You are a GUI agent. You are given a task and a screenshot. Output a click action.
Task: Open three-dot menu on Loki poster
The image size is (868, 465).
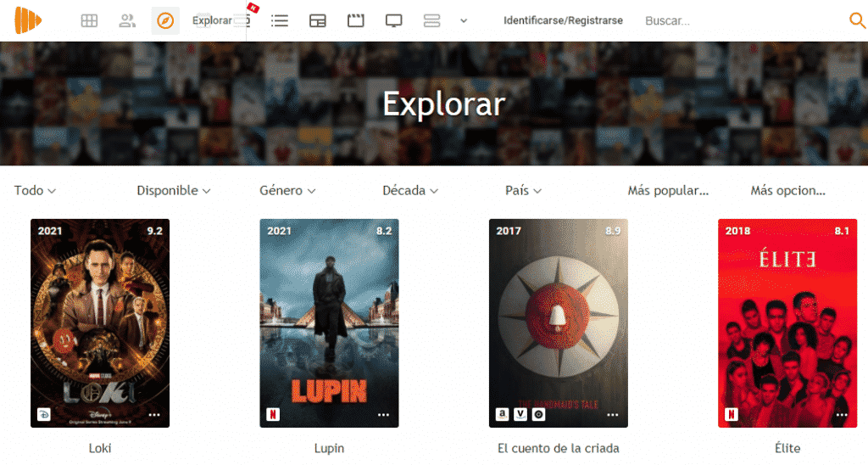154,415
